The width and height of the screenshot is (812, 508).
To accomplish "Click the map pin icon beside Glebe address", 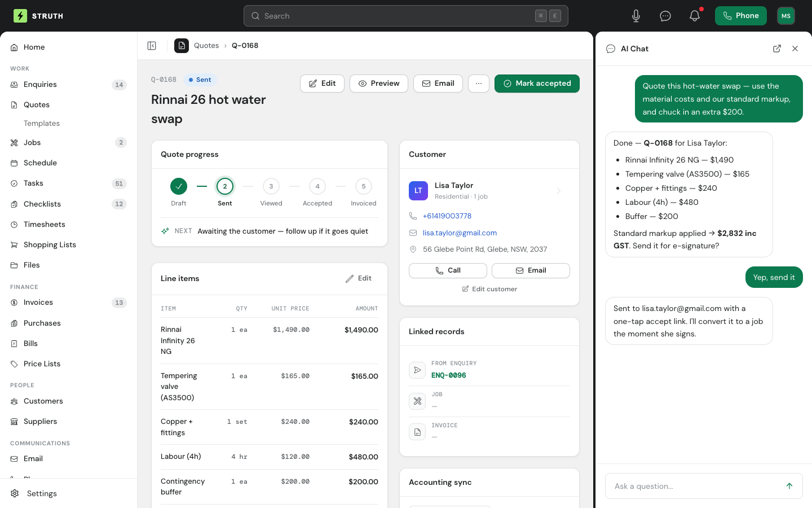I will click(413, 249).
